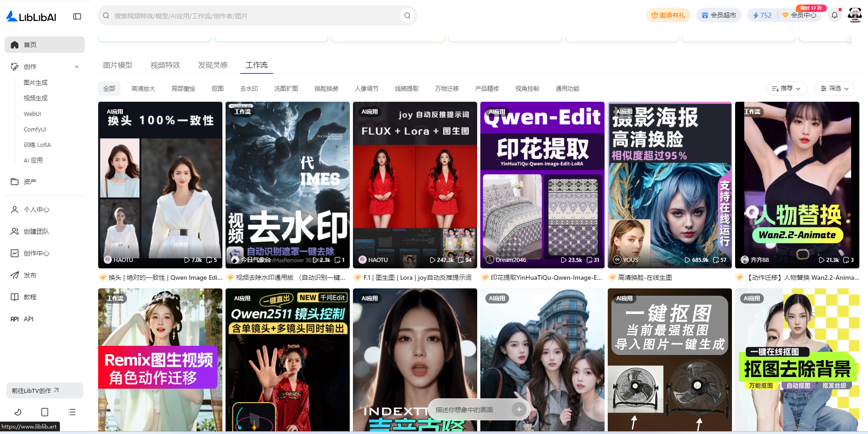Screen dimensions: 868x434
Task: Select AI 应用 in sidebar
Action: (x=33, y=160)
